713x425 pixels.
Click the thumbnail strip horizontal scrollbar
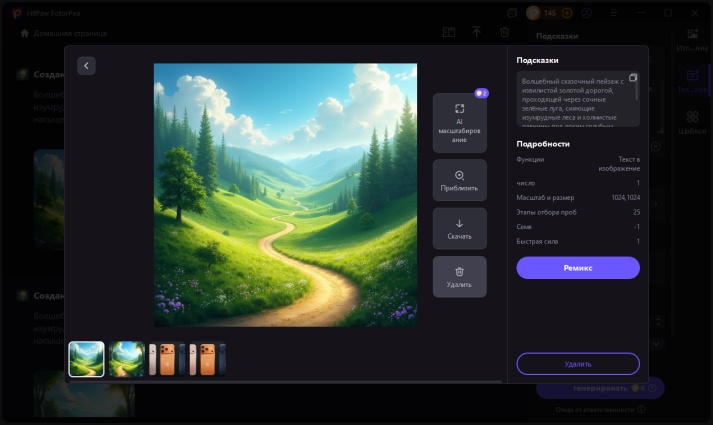point(280,381)
